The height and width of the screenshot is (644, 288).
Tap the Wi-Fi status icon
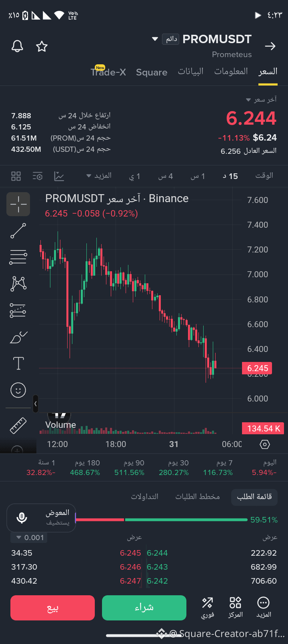59,15
